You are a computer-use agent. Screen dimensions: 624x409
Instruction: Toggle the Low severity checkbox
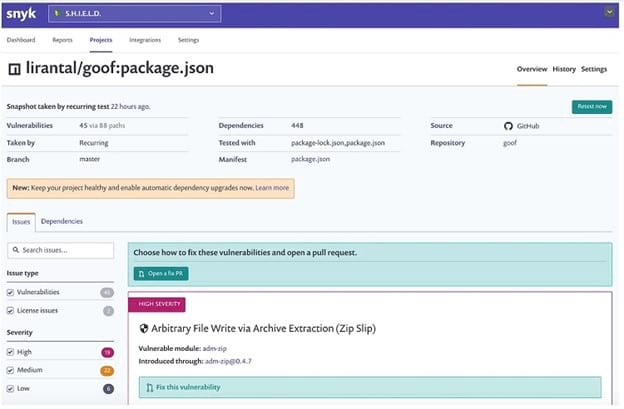[x=10, y=389]
